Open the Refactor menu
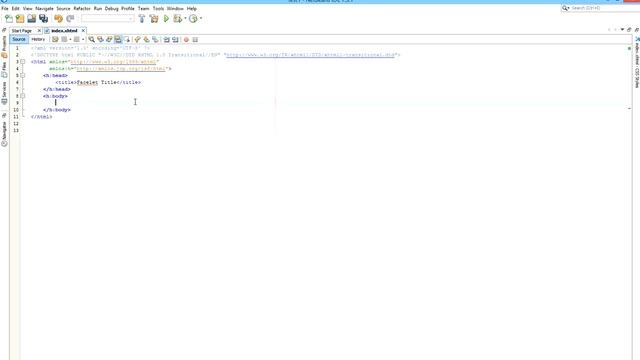The image size is (640, 360). [82, 8]
